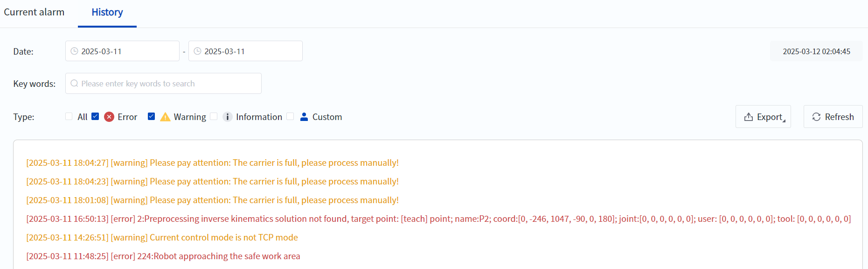Uncheck the Error type checkbox
This screenshot has height=269, width=868.
95,116
